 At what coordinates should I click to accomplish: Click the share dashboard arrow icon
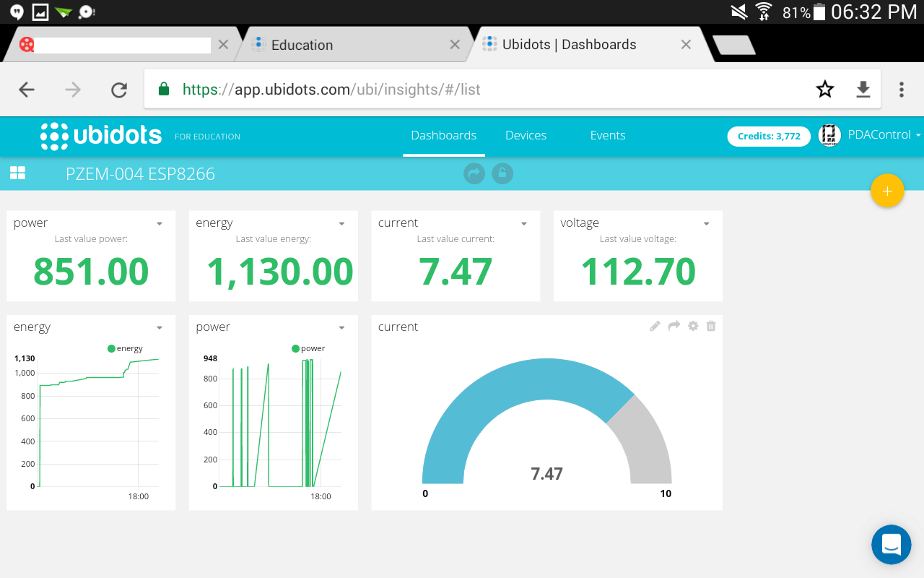click(474, 173)
